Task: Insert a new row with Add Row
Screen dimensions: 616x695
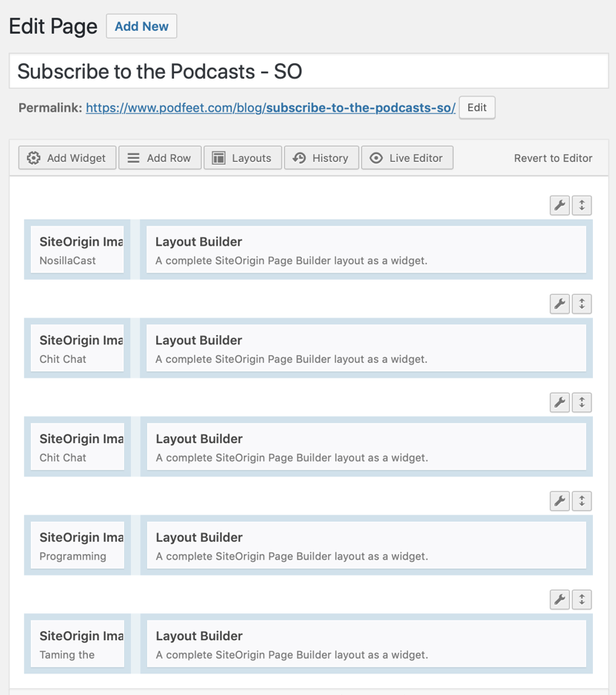Action: [159, 158]
